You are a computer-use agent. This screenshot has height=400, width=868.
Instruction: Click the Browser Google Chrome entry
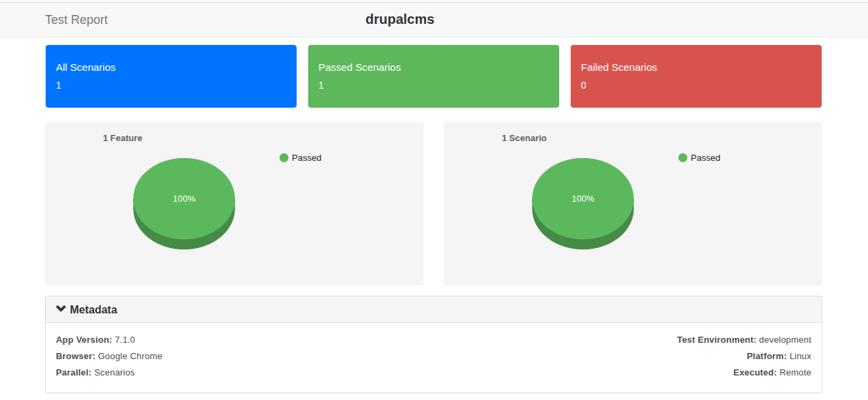coord(109,356)
